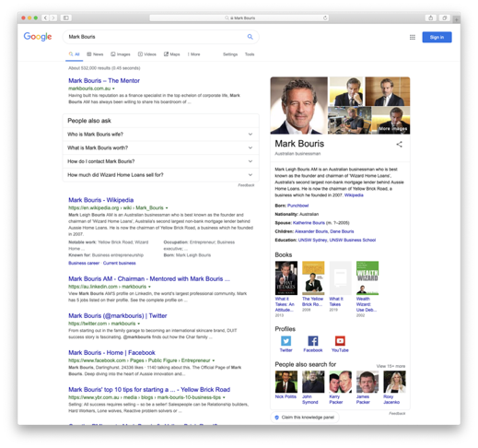This screenshot has height=448, width=478.
Task: Open the large Mark Bouris portrait image
Action: [298, 105]
